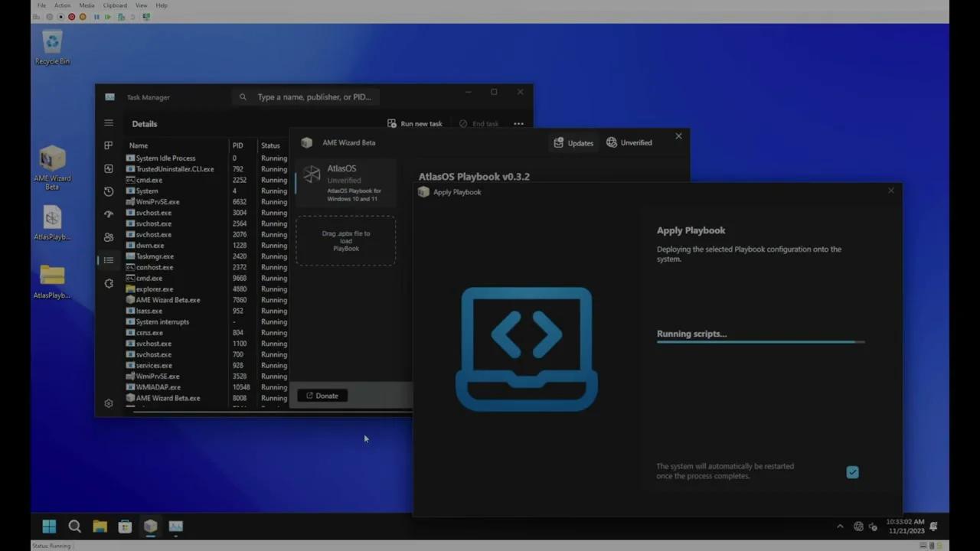Viewport: 980px width, 551px height.
Task: Click the Unverified globe badge in AME Wizard
Action: (629, 142)
